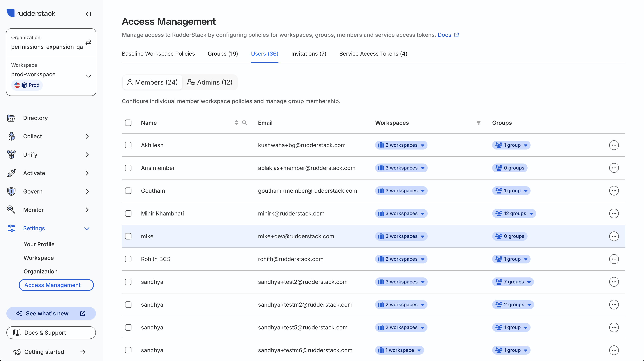
Task: Tick the checkbox for Rohith BCS
Action: 128,259
